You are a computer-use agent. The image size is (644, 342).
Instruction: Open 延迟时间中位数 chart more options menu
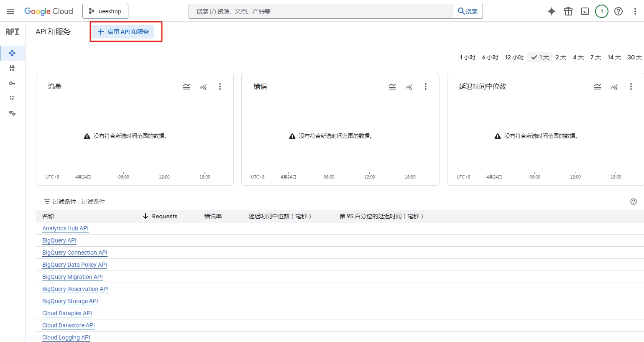(631, 87)
